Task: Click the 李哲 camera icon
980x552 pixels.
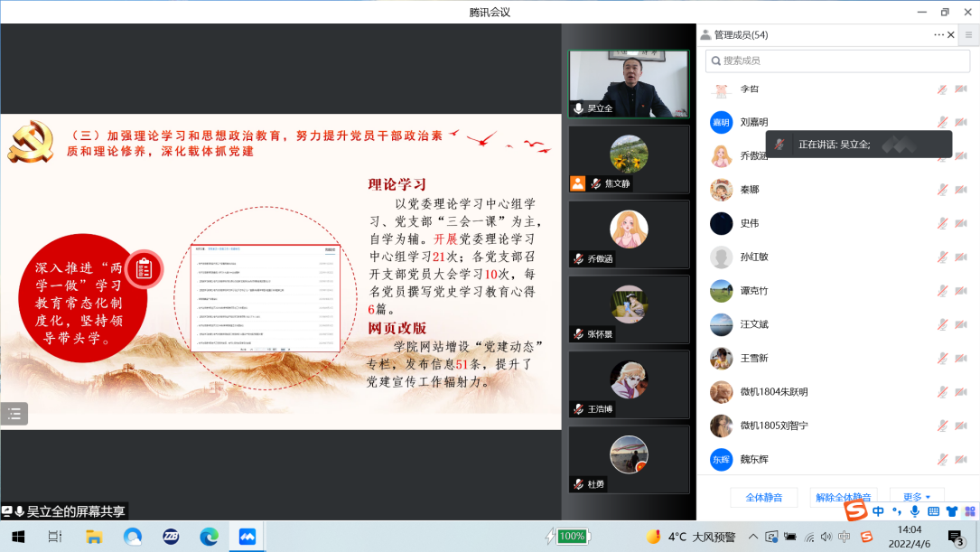Action: tap(960, 89)
